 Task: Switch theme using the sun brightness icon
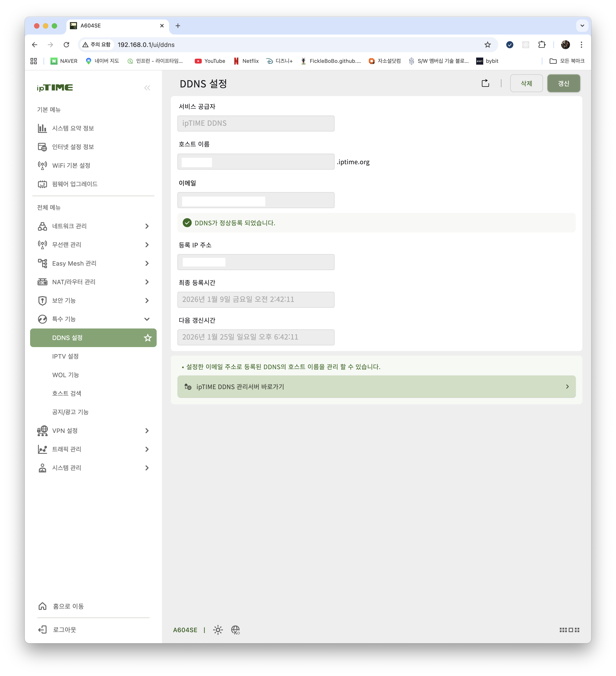218,630
